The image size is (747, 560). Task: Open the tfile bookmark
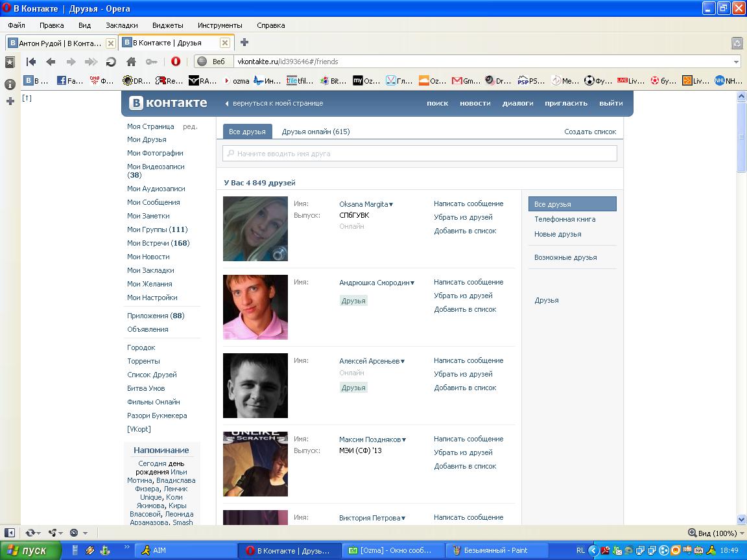[300, 81]
